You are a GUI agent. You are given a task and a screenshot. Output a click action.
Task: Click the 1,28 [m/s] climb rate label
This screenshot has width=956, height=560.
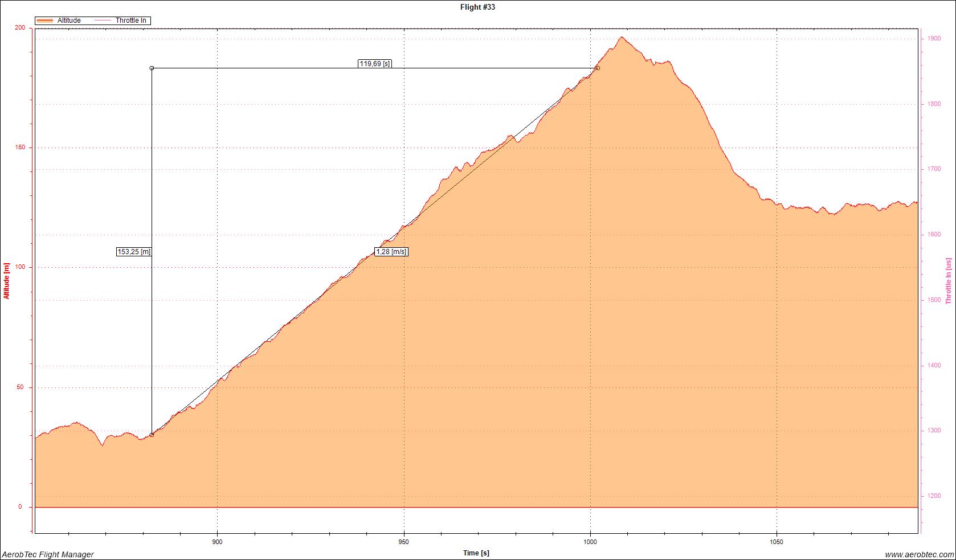click(x=391, y=251)
